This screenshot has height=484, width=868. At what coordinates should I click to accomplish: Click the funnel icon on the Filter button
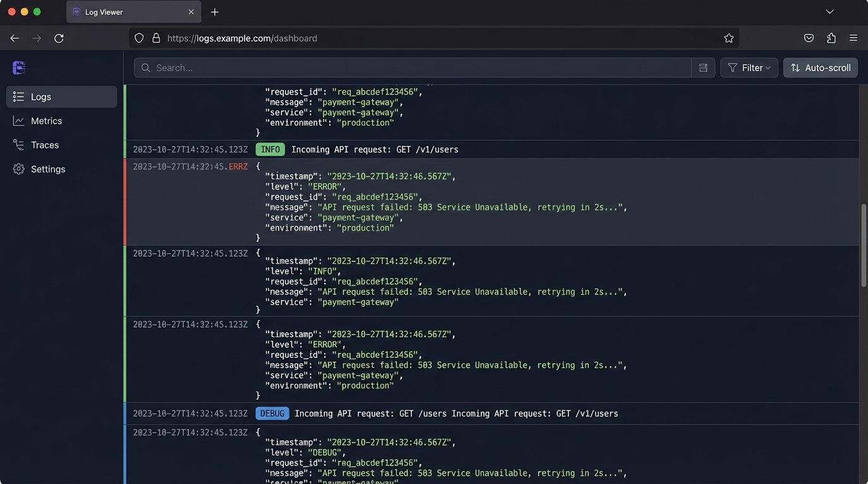pos(732,67)
